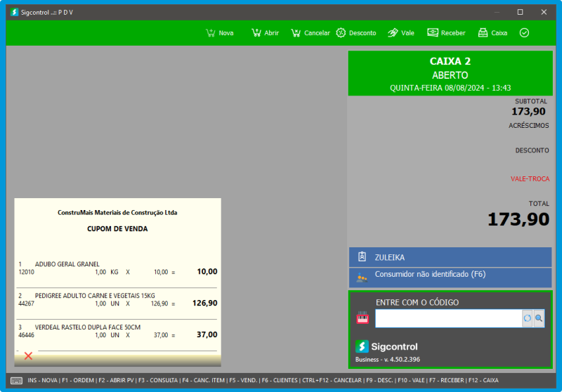Click Consumidor não identificado (F6) row
This screenshot has height=392, width=562.
[x=450, y=276]
